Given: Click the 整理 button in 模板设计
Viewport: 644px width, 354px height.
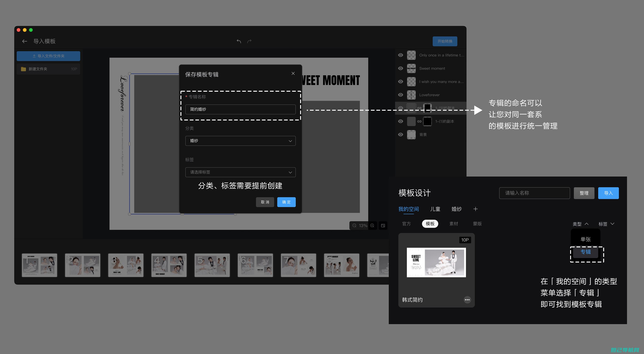Looking at the screenshot, I should 584,193.
